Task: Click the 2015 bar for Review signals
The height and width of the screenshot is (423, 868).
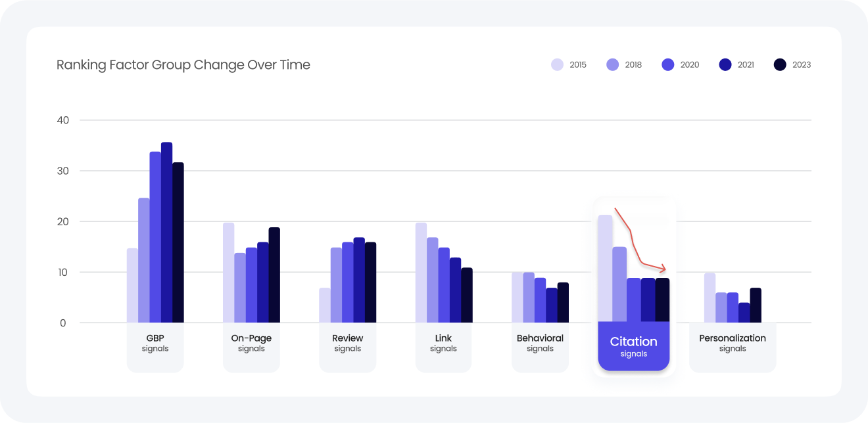Action: (325, 305)
